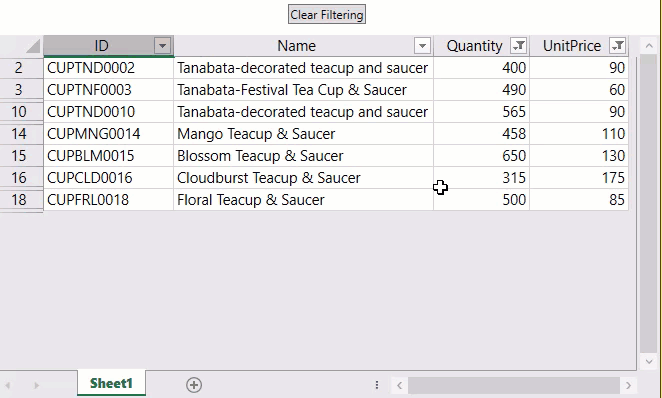Select all cells via corner triangle
The height and width of the screenshot is (398, 662).
[32, 46]
